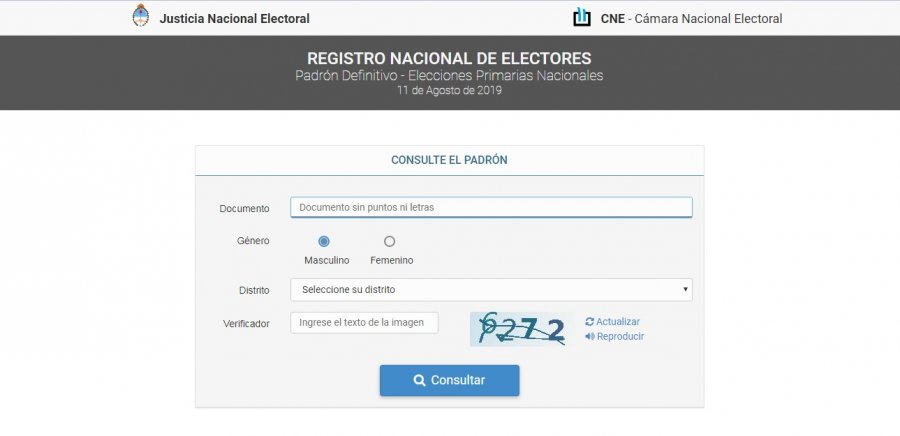Click the Actualizar captcha link
The width and height of the screenshot is (900, 436).
pyautogui.click(x=617, y=322)
